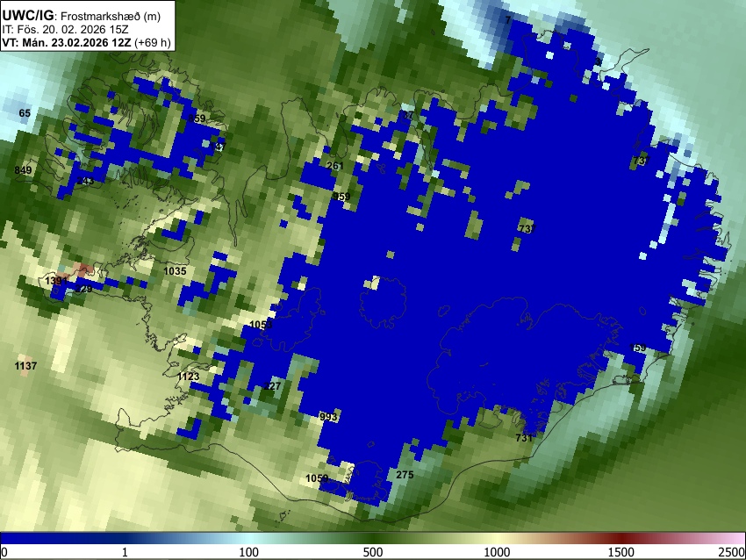
Task: Click the color scale label '1500'
Action: [x=621, y=552]
